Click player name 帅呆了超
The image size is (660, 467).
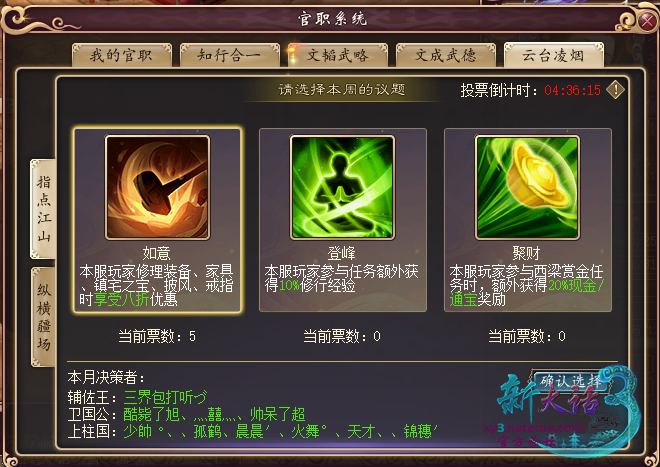click(x=277, y=414)
